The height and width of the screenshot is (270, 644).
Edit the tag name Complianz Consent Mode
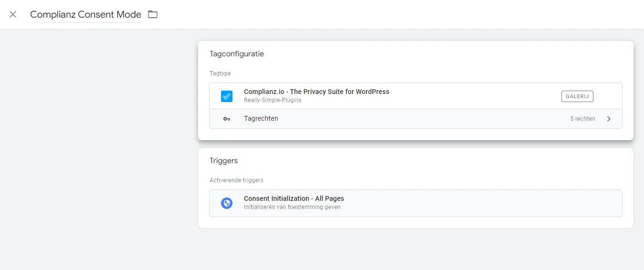pos(85,14)
